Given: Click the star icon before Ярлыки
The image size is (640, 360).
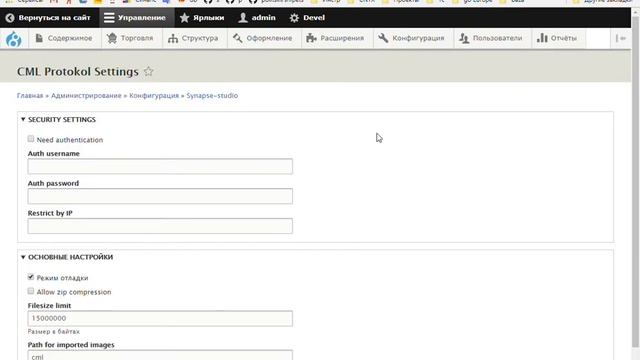Looking at the screenshot, I should pyautogui.click(x=184, y=18).
